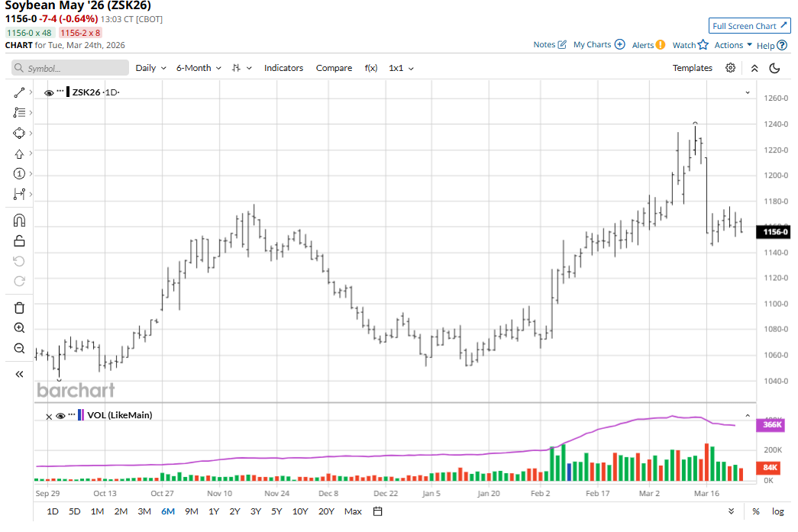The height and width of the screenshot is (532, 798).
Task: Select the 5Y time range
Action: coord(276,511)
